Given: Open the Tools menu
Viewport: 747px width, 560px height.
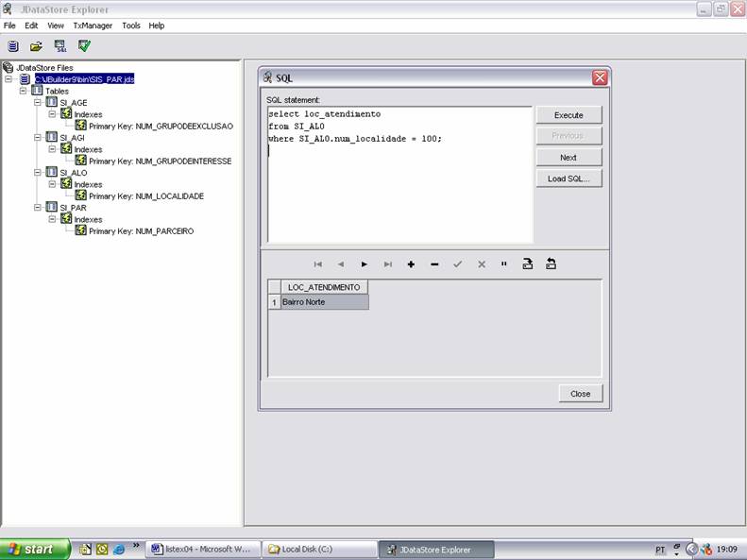Looking at the screenshot, I should (x=130, y=25).
